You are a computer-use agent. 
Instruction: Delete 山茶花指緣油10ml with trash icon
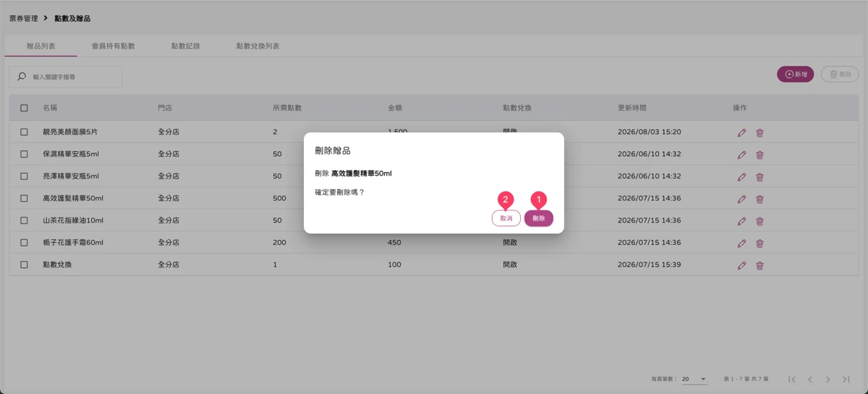coord(759,221)
